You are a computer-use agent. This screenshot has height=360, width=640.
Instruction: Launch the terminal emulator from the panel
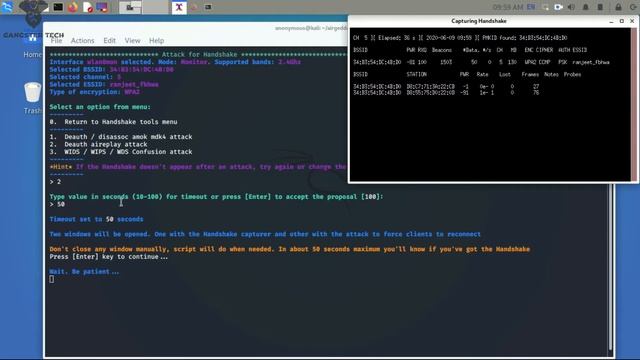click(x=58, y=7)
